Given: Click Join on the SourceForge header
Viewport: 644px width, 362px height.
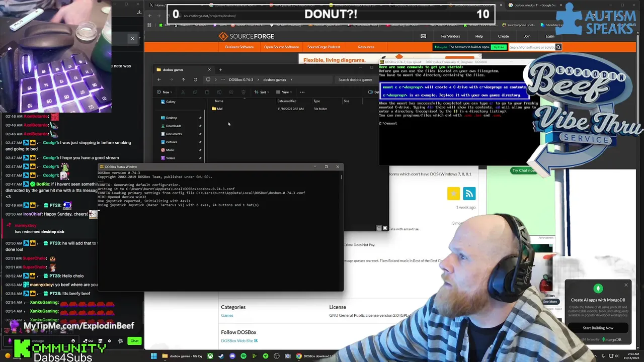Looking at the screenshot, I should 527,36.
